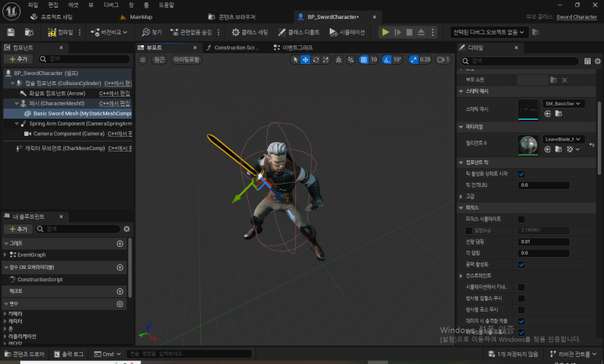
Task: Uncheck 중력 활성화 checkbox
Action: [521, 265]
